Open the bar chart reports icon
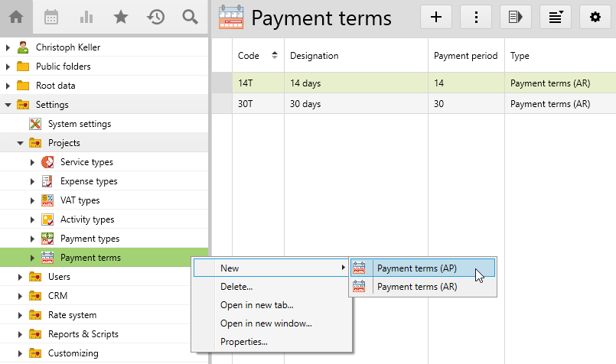Screen dimensions: 616x364 pos(86,17)
